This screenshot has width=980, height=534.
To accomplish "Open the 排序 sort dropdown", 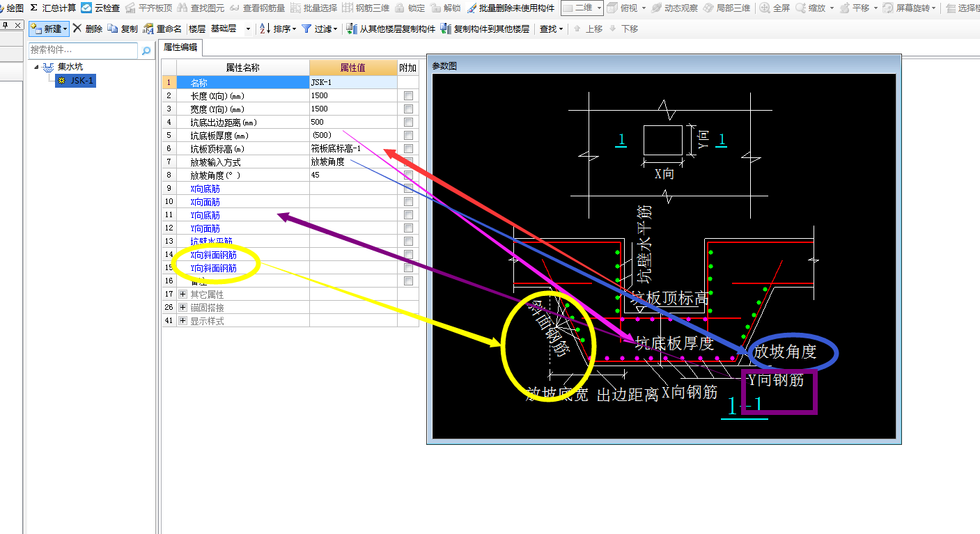I will [277, 29].
